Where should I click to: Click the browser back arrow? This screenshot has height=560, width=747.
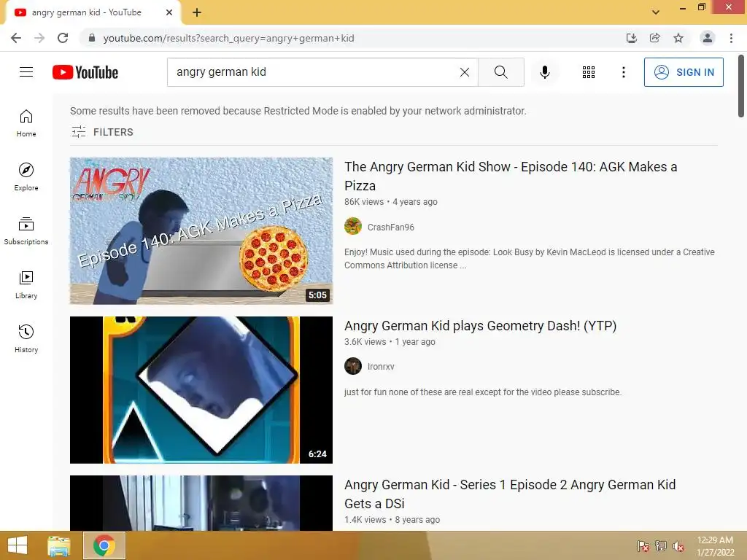click(x=16, y=38)
